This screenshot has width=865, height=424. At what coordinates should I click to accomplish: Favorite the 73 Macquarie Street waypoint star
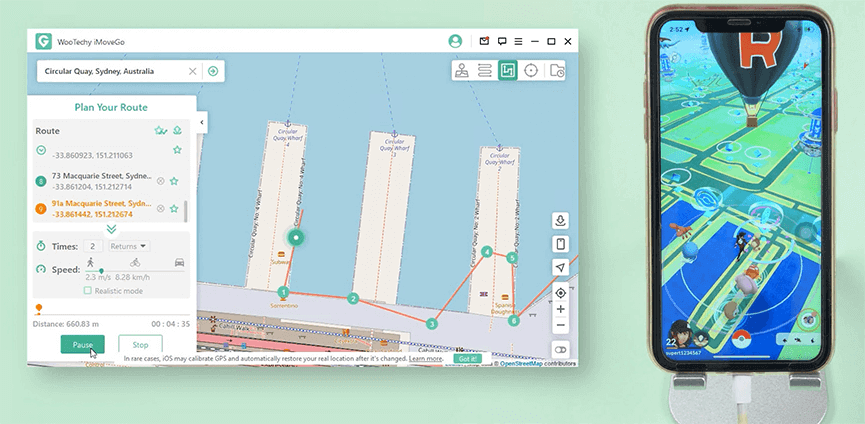click(174, 181)
